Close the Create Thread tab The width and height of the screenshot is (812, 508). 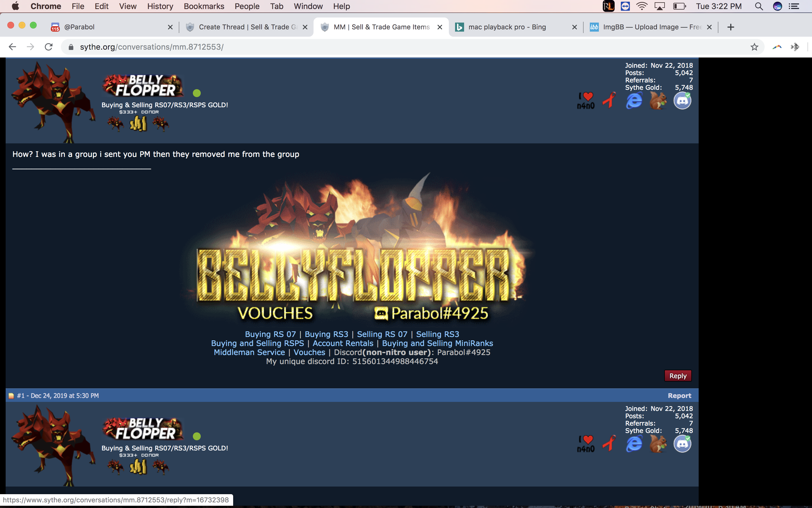[305, 27]
